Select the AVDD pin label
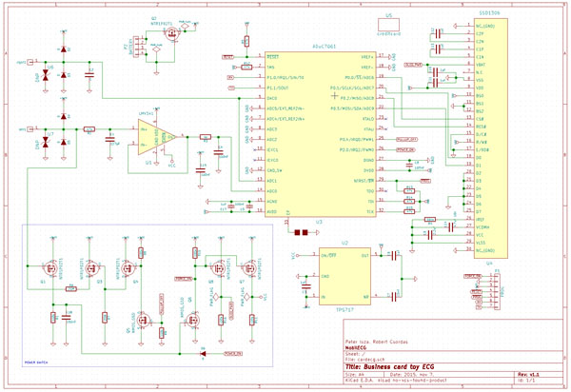Viewport: 571px width, 392px height. [271, 212]
